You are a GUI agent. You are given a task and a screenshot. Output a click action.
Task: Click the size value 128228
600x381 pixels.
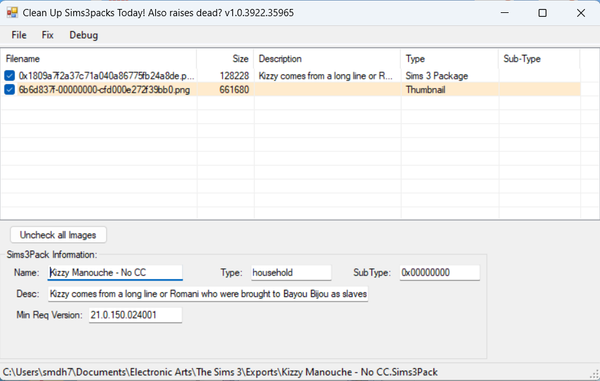234,76
